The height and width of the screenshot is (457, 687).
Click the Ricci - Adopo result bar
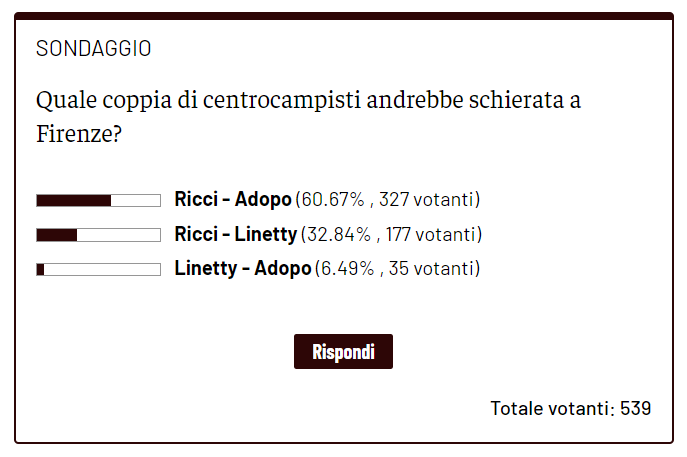[98, 200]
